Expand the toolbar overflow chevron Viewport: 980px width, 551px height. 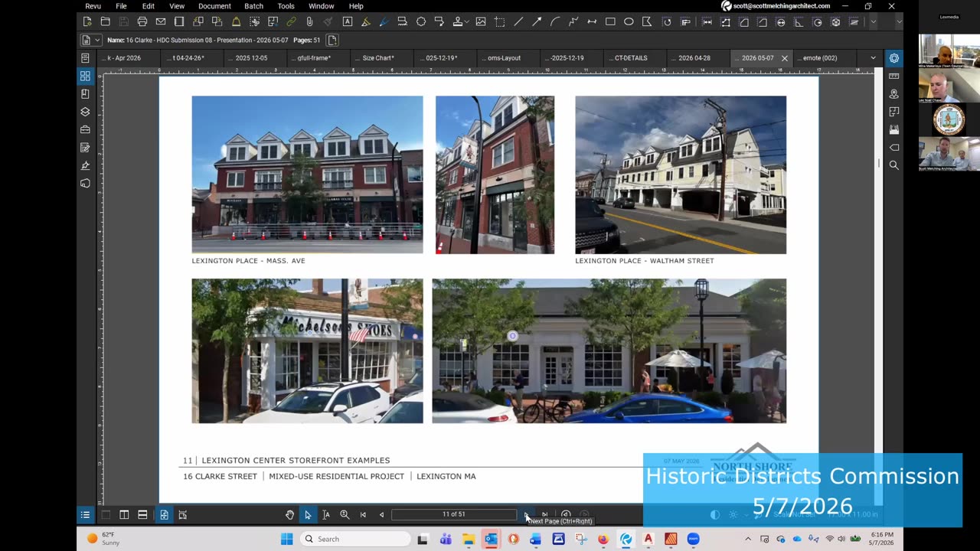coord(873,21)
